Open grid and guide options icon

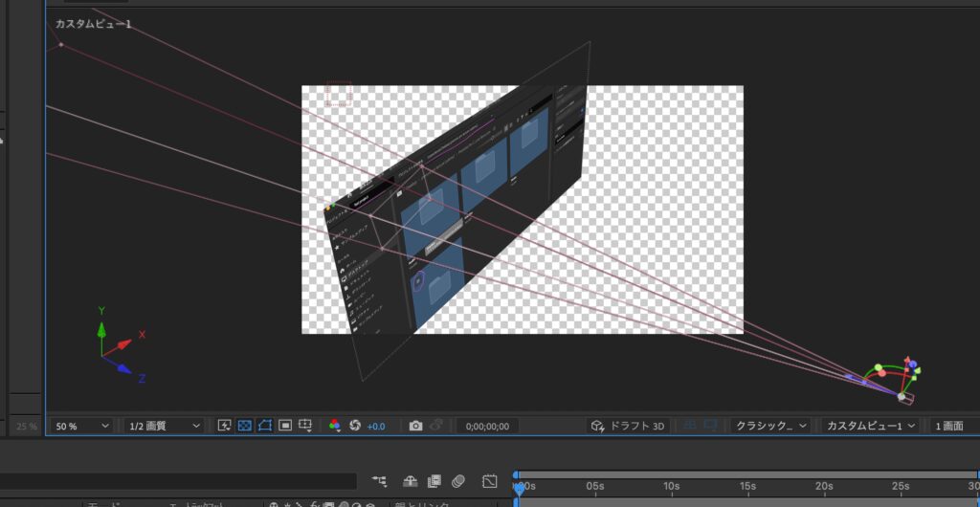(305, 426)
